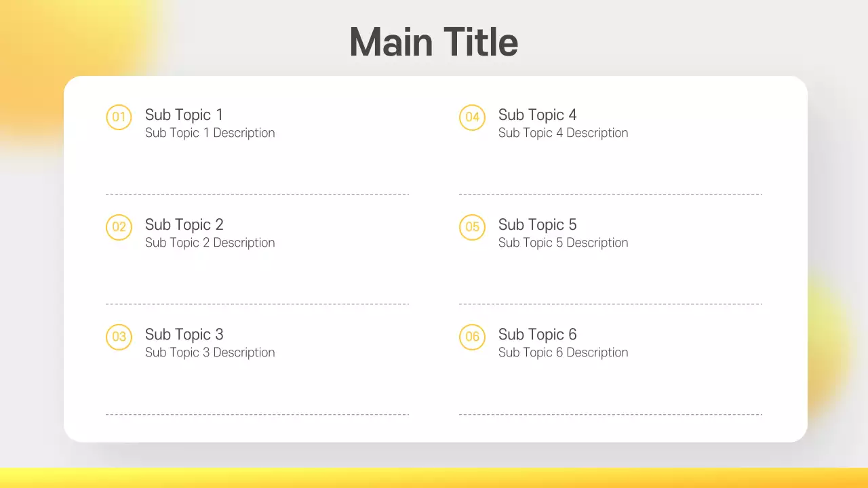Click the Sub Topic 3 Description text
Viewport: 868px width, 488px height.
point(210,352)
